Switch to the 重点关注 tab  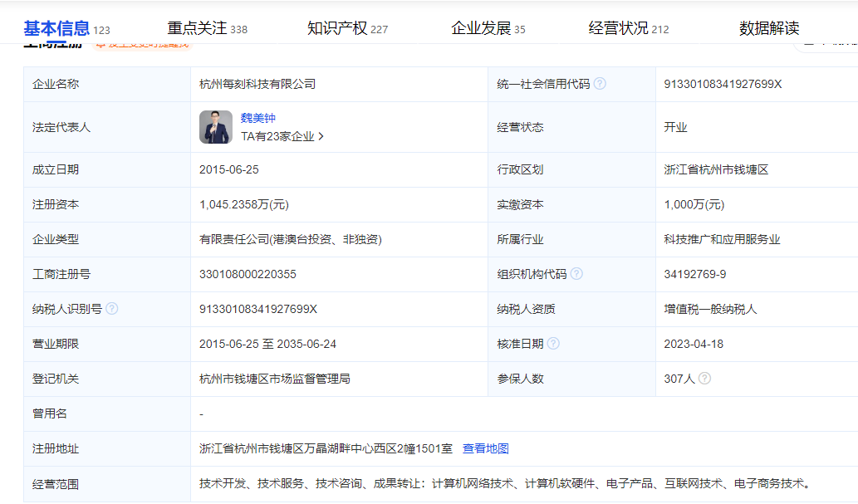pyautogui.click(x=208, y=28)
